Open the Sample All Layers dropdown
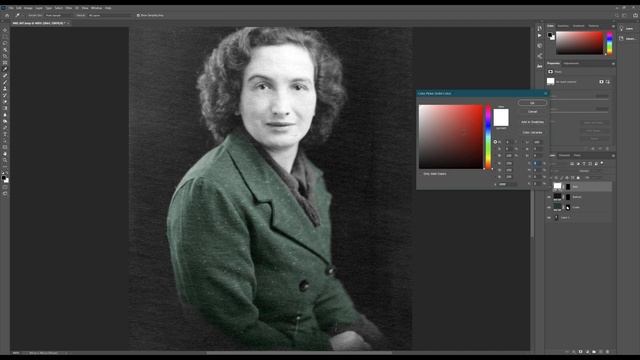Image resolution: width=640 pixels, height=360 pixels. click(x=109, y=16)
